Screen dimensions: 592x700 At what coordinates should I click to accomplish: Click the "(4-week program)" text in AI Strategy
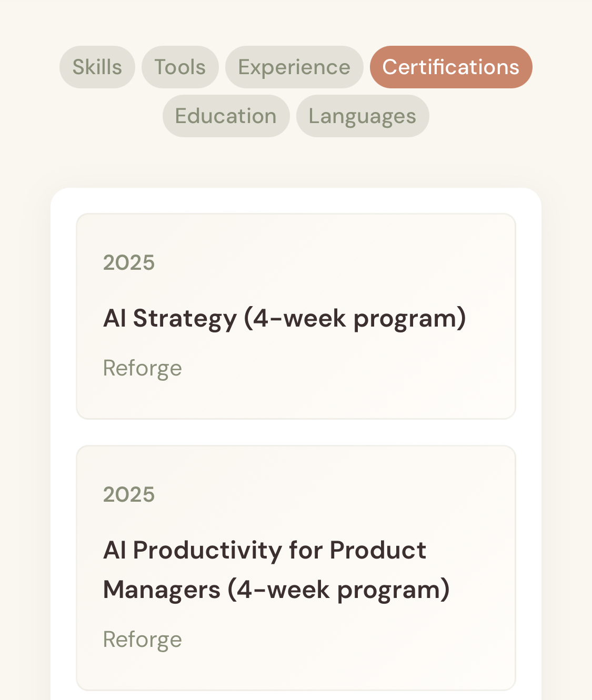(355, 319)
